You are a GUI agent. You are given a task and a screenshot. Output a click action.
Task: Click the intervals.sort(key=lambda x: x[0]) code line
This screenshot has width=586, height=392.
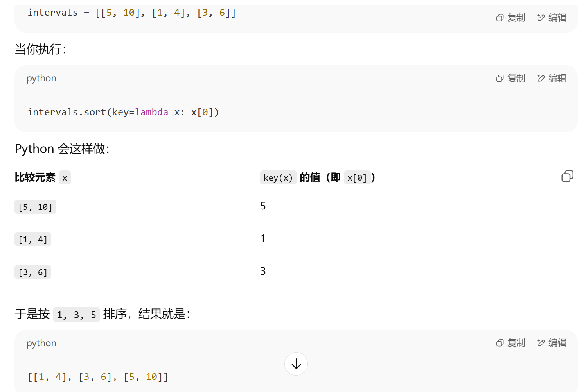[123, 112]
